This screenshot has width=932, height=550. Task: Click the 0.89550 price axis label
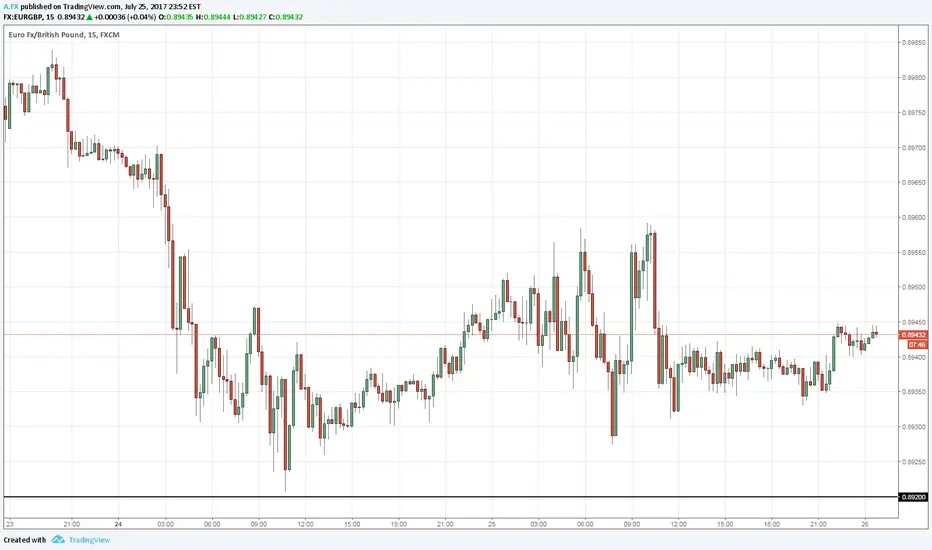pyautogui.click(x=914, y=253)
